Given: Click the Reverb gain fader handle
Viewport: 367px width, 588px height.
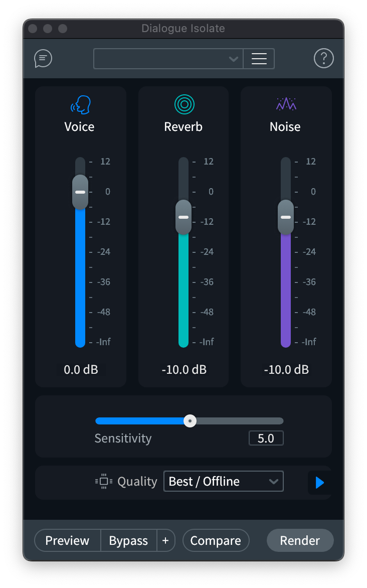Looking at the screenshot, I should click(183, 217).
